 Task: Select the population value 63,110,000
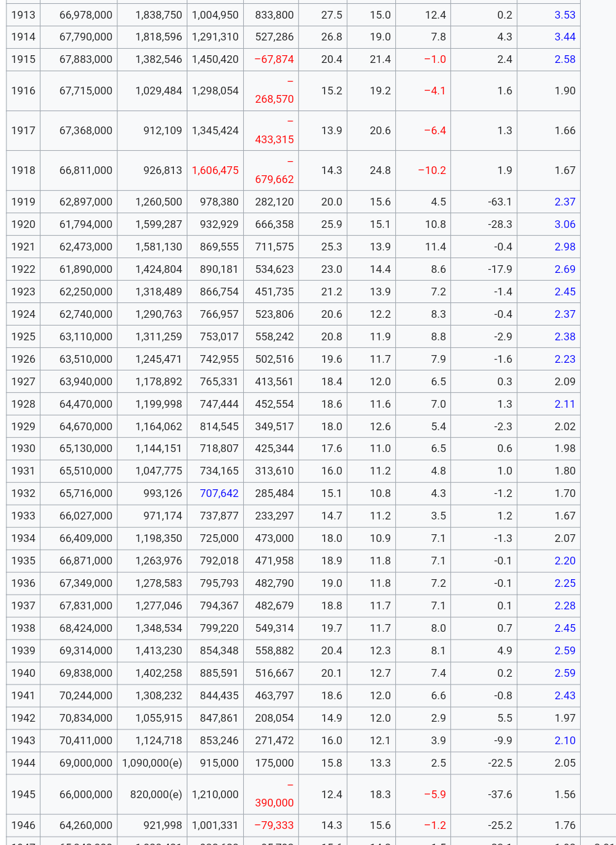(x=86, y=337)
